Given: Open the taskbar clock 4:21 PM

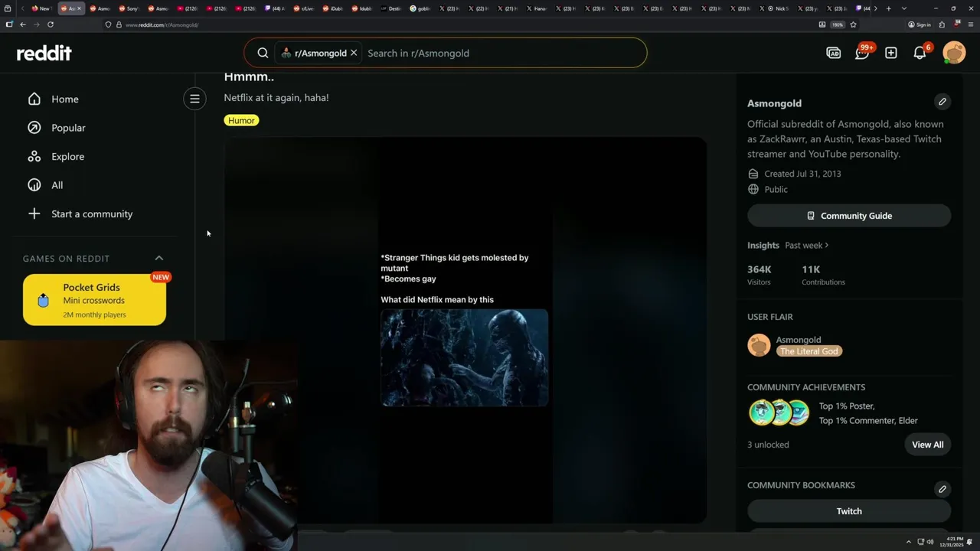Looking at the screenshot, I should pyautogui.click(x=952, y=542).
